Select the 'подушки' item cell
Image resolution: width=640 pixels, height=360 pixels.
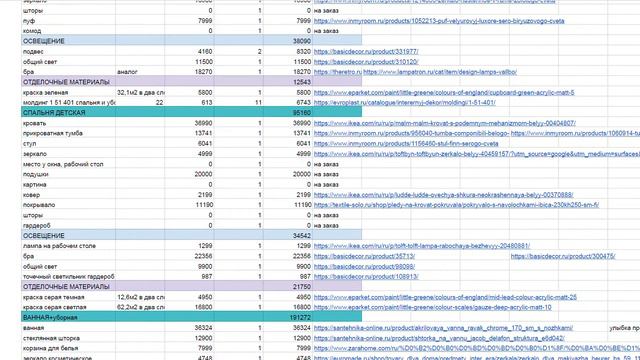click(68, 174)
